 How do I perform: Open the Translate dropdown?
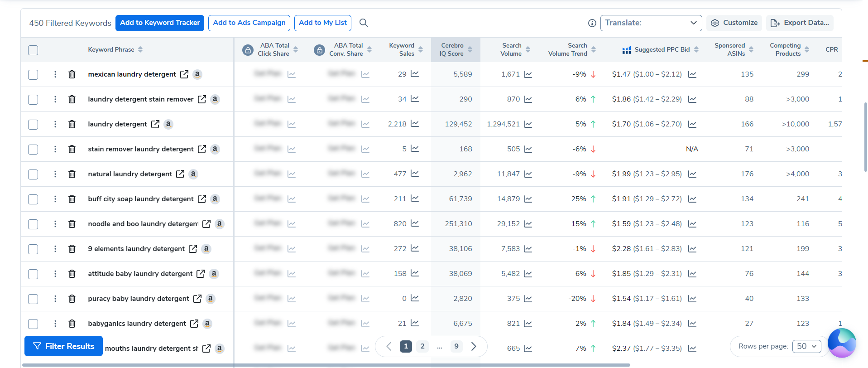coord(651,23)
